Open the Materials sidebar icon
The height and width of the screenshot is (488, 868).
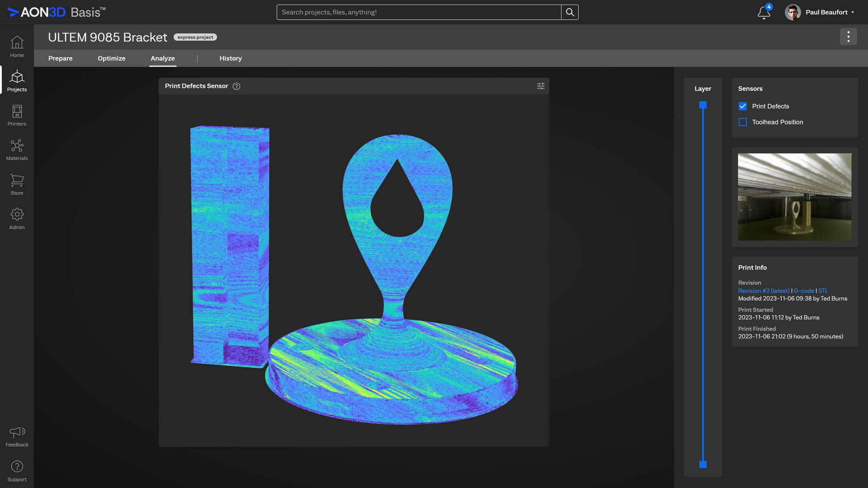(x=17, y=150)
